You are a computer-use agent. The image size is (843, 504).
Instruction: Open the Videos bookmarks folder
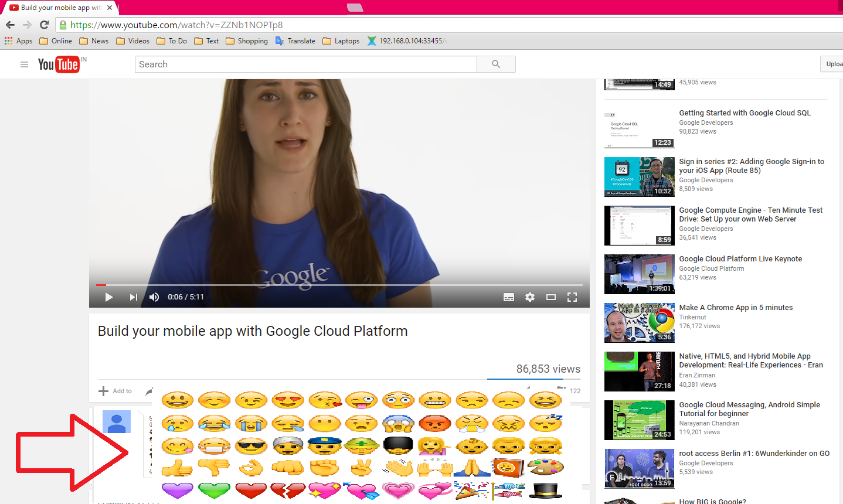(132, 40)
